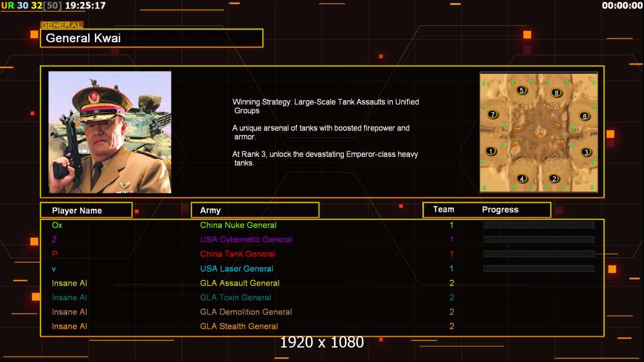Click the progress bar for player Z
The image size is (644, 362).
coord(539,240)
